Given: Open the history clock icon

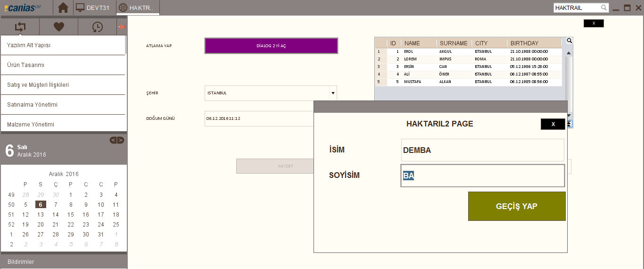Looking at the screenshot, I should point(97,27).
